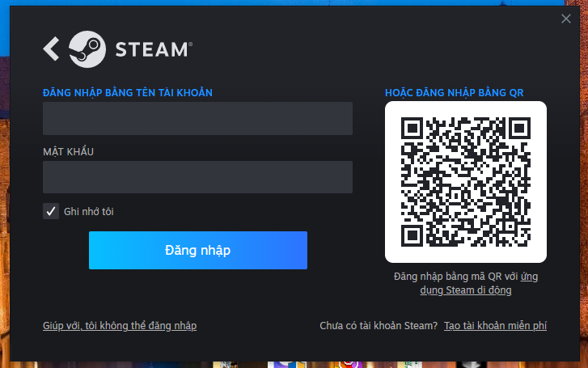The image size is (588, 368).
Task: Click the ĐĂNG NHẬP BẰNG TÊN TÀI KHOẢN heading
Action: [x=128, y=93]
